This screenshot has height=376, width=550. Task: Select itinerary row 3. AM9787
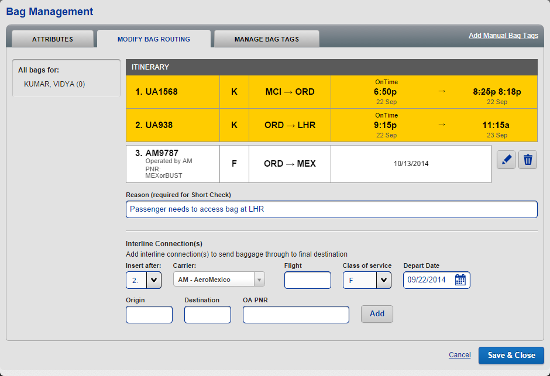point(309,164)
